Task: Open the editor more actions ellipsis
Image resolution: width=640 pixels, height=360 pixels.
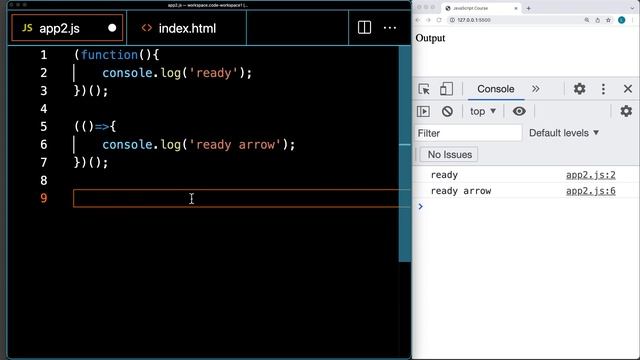Action: click(x=390, y=28)
